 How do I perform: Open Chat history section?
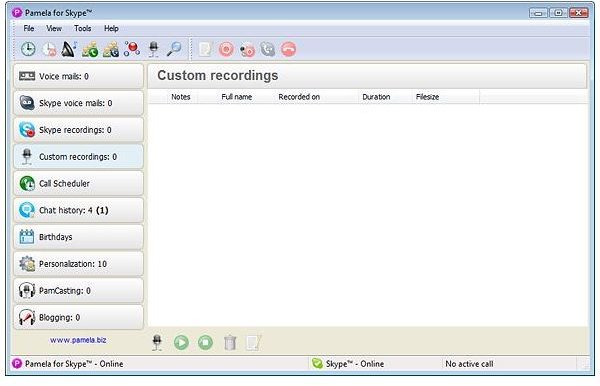(x=78, y=210)
